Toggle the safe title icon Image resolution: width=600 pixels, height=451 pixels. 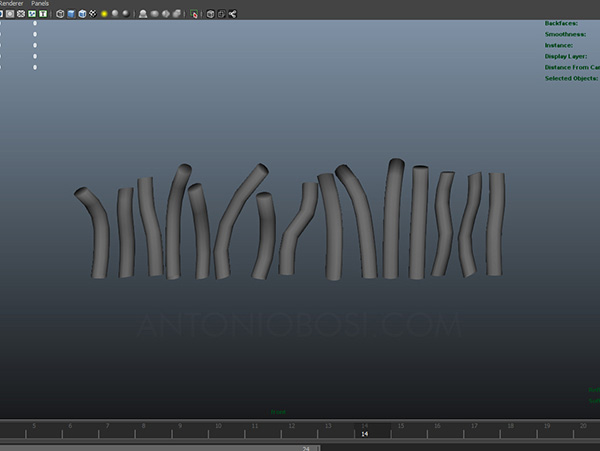(43, 14)
